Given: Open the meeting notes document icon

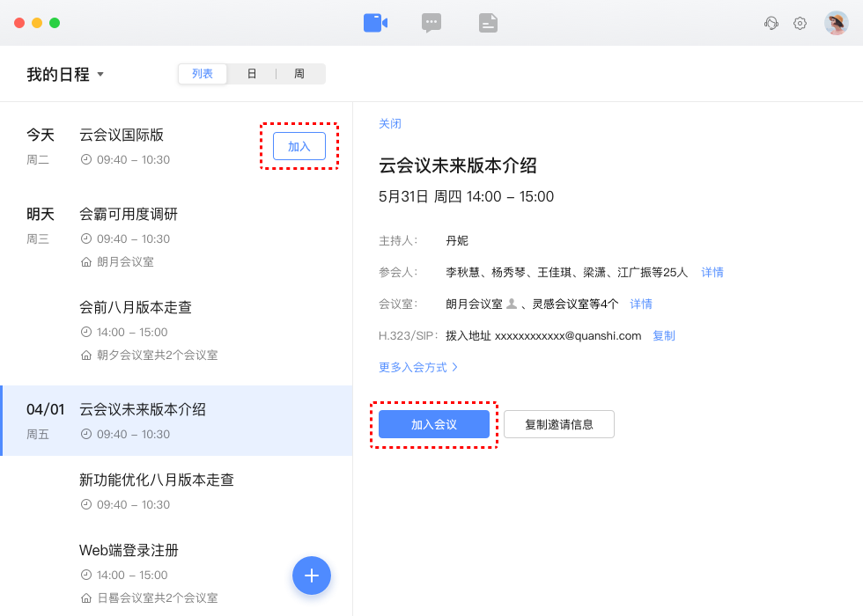Looking at the screenshot, I should [x=488, y=23].
